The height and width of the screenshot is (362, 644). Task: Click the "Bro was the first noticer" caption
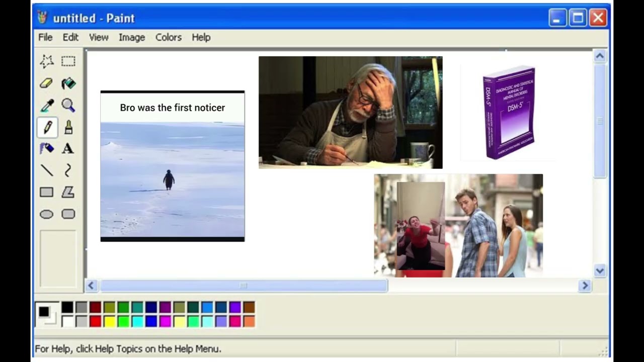click(x=173, y=108)
